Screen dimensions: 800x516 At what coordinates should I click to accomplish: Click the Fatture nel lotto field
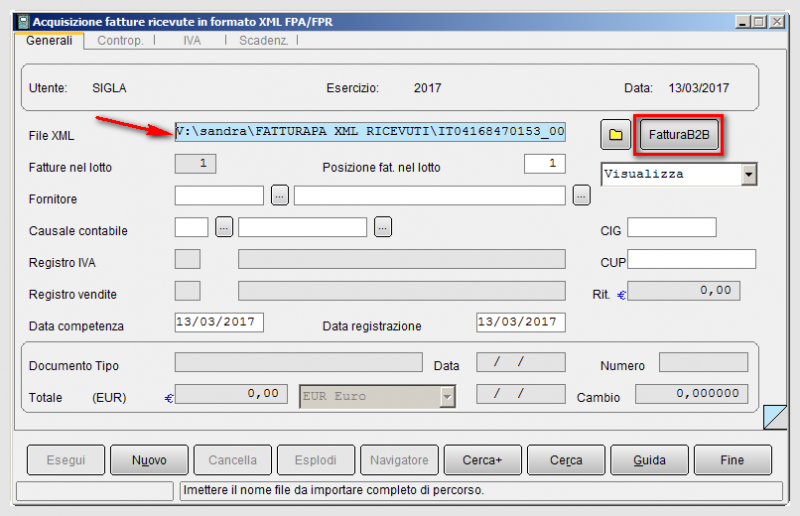pos(195,164)
